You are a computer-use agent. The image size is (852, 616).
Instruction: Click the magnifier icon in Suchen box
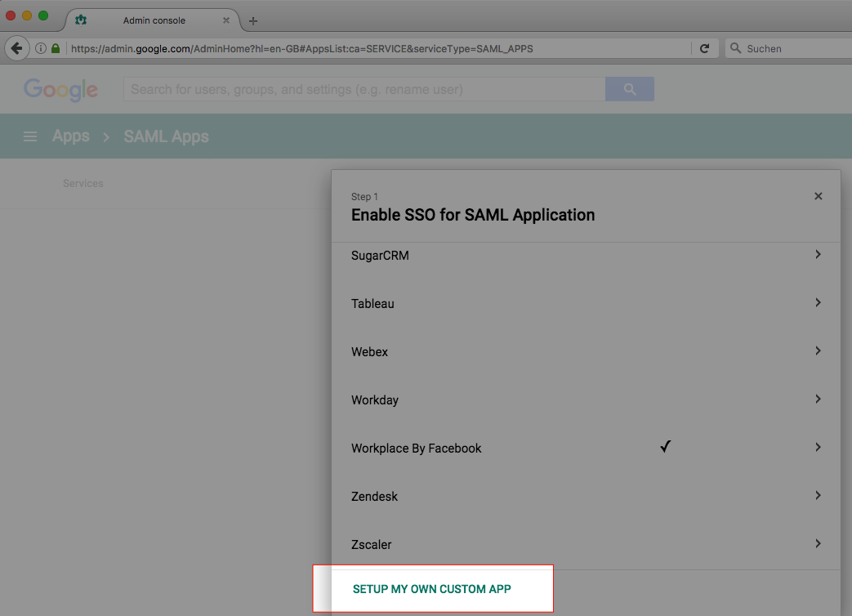click(736, 48)
